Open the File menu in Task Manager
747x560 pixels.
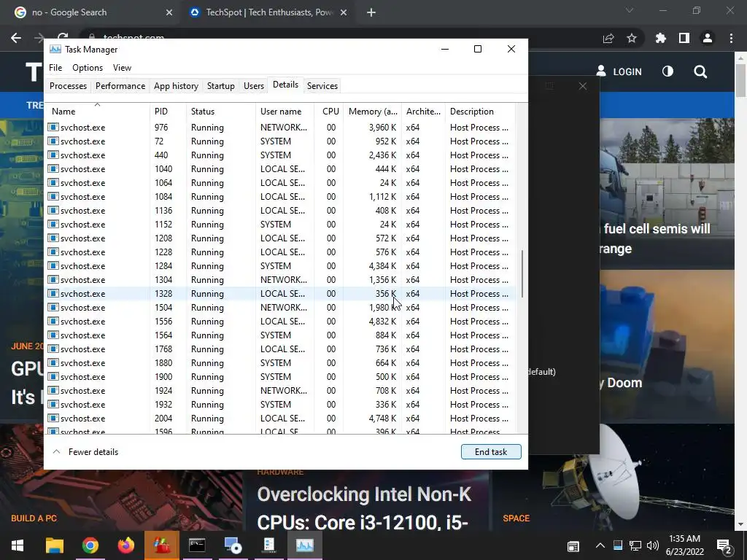pyautogui.click(x=55, y=68)
